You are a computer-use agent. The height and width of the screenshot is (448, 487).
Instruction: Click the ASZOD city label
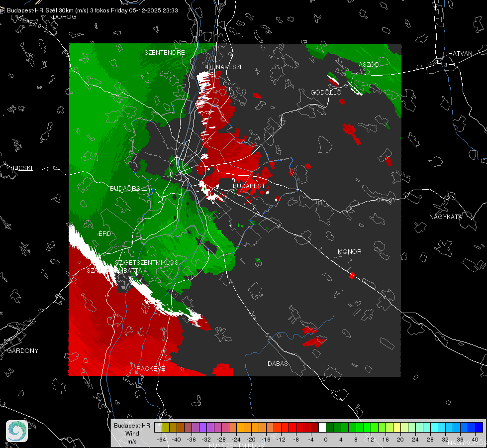[x=369, y=65]
